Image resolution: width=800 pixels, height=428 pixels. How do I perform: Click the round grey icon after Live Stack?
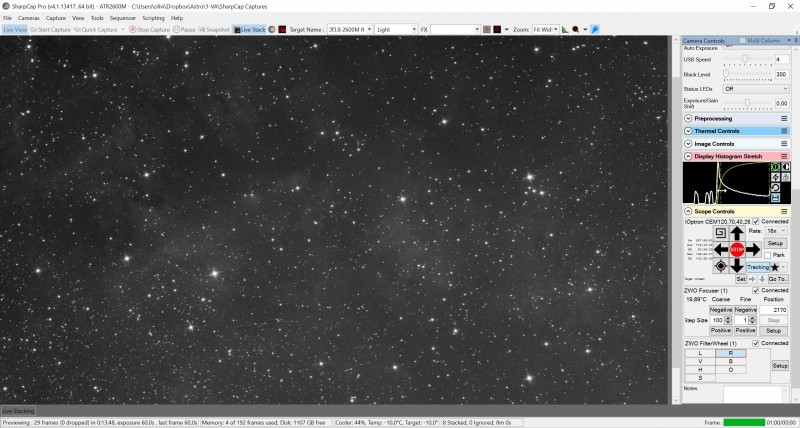272,30
